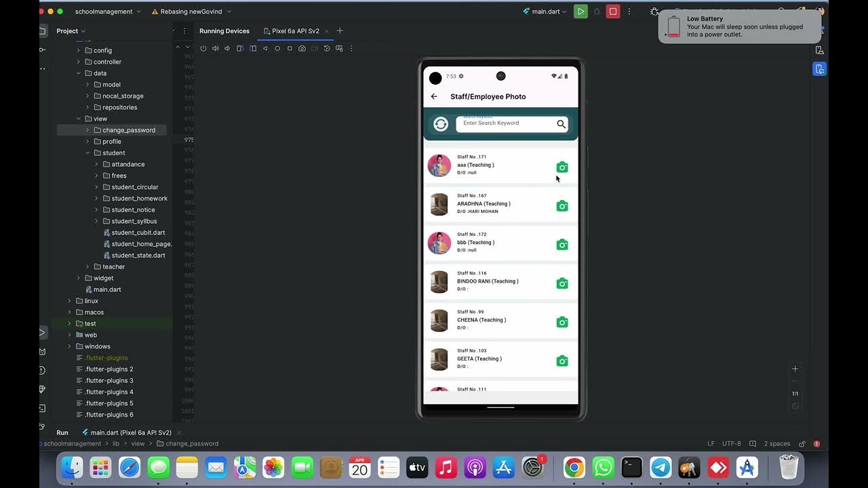Click the emulator zoom in plus button

795,369
